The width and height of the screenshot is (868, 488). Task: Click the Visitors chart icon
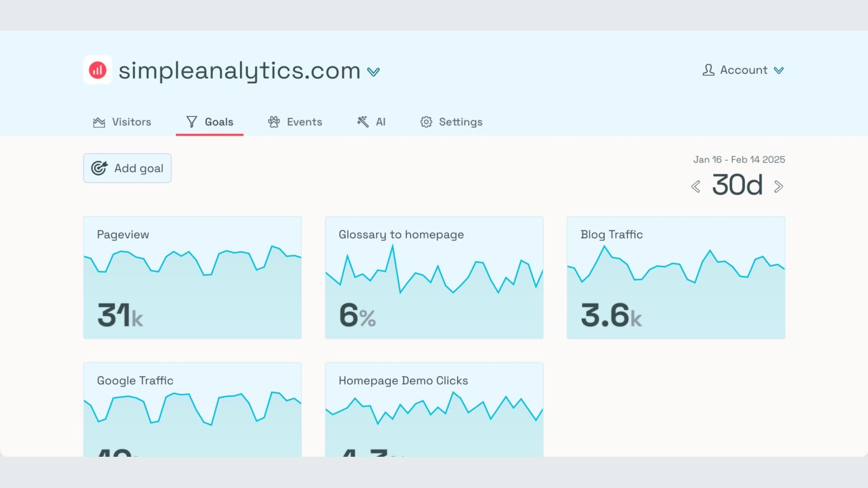(99, 122)
